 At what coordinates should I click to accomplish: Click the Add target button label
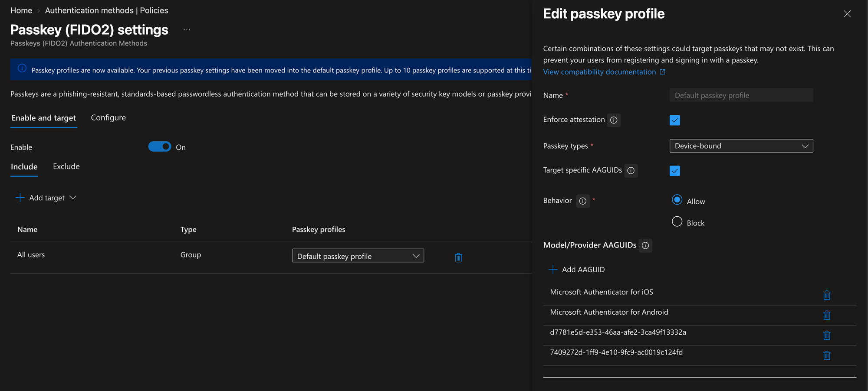click(x=47, y=198)
